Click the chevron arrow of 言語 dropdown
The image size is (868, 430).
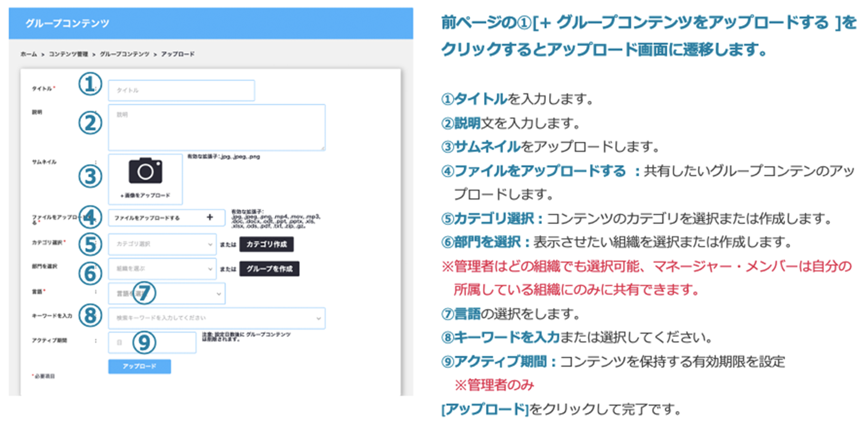(219, 294)
